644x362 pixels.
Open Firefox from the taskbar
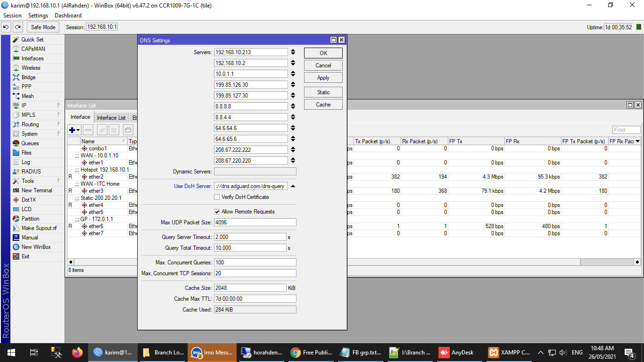77,352
